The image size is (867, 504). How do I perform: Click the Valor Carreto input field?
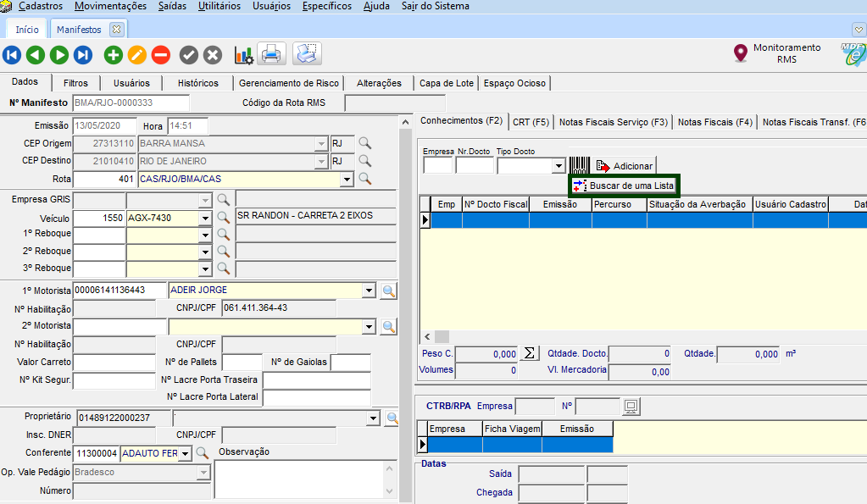point(114,363)
